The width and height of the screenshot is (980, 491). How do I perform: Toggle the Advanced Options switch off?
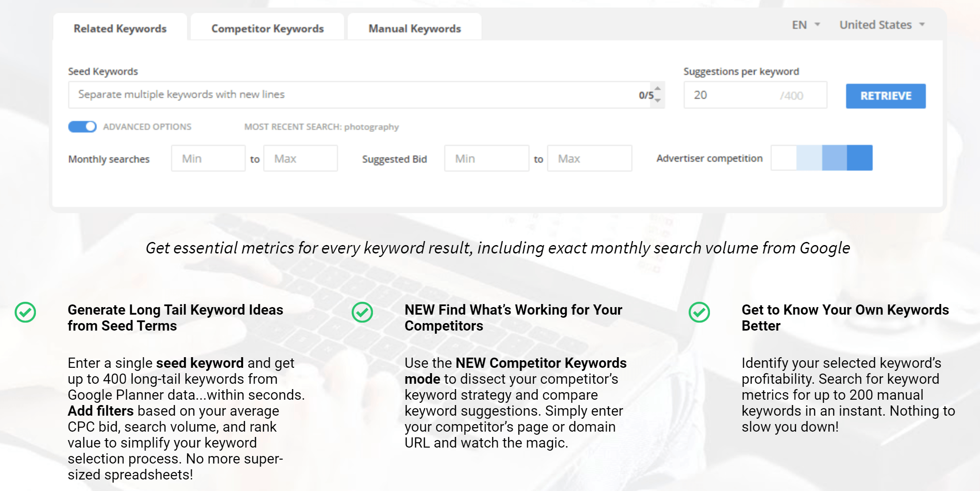(82, 127)
